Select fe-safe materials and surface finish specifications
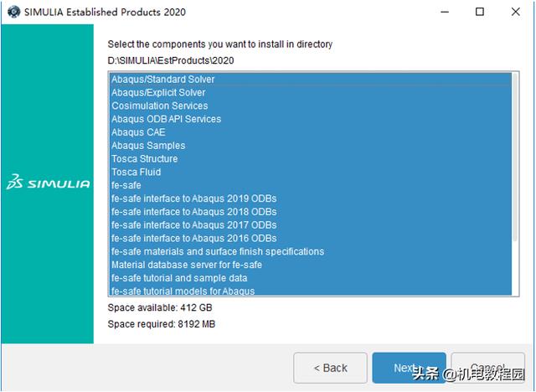 pos(311,252)
